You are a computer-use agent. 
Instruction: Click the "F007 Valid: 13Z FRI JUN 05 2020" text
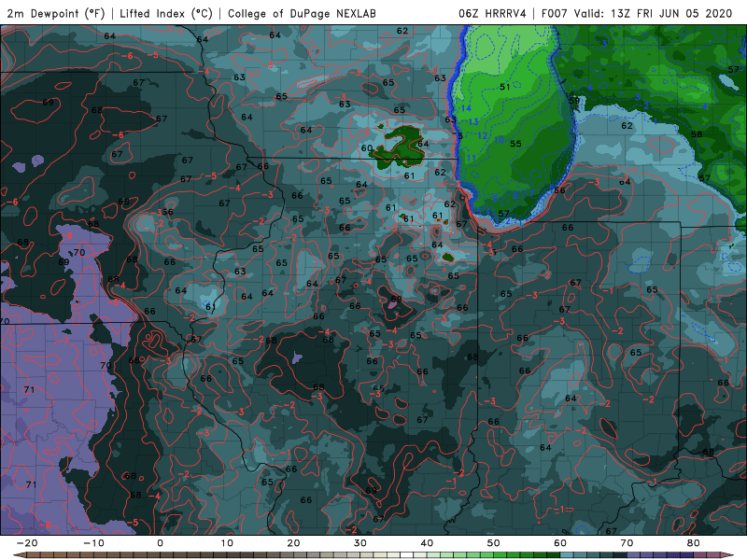coord(637,13)
